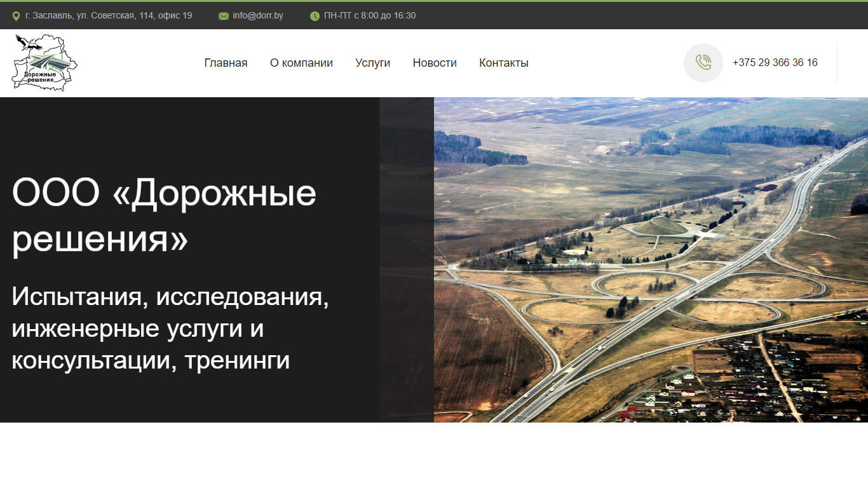Click the Испытания, исследования subtitle text
The height and width of the screenshot is (488, 868).
pyautogui.click(x=170, y=329)
